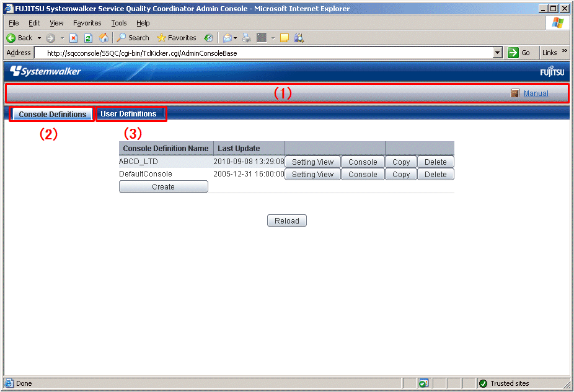
Task: Select the ABCD_LTD name cell
Action: coord(166,162)
